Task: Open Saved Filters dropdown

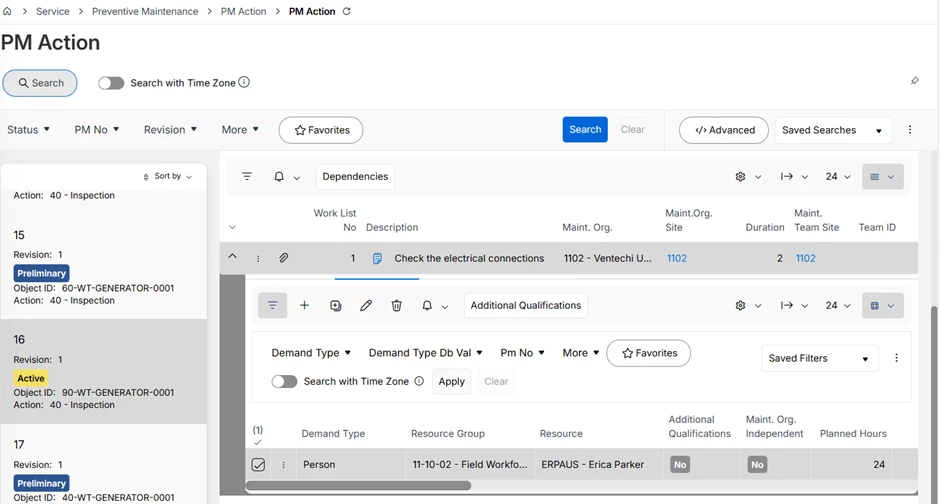Action: (820, 358)
